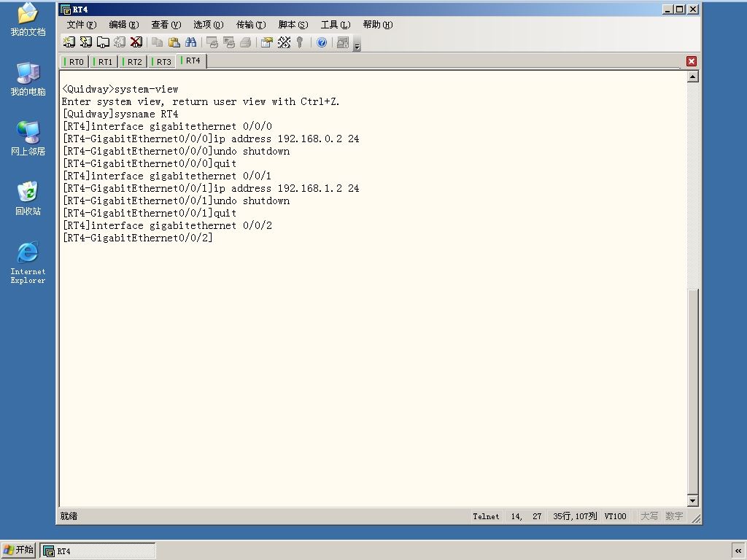The height and width of the screenshot is (560, 747).
Task: Click the Quick Connect lightning icon
Action: pos(86,42)
